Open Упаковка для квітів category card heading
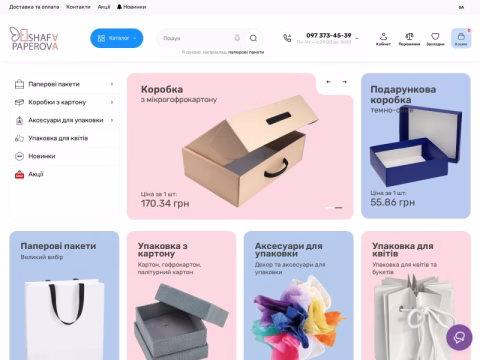Viewport: 480px width, 360px height. [403, 250]
